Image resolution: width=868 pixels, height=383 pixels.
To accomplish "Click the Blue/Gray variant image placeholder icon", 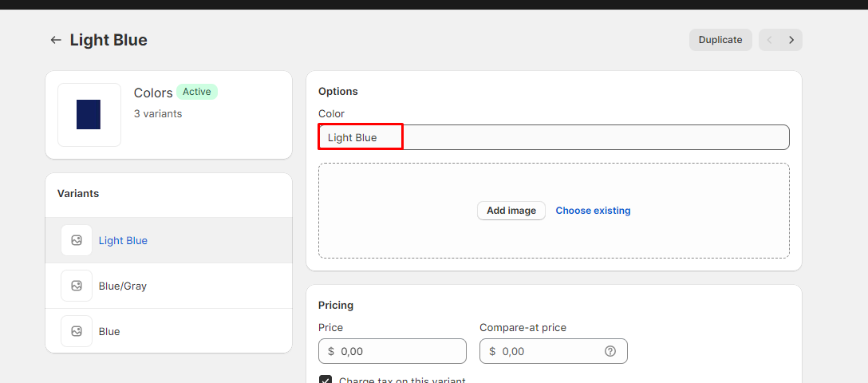I will click(77, 286).
